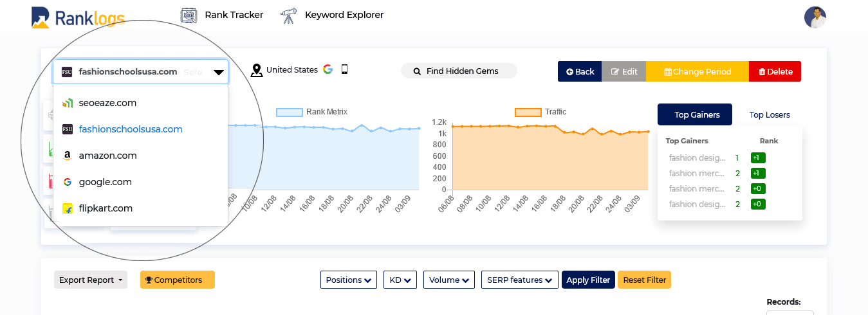
Task: Click the red Delete button
Action: point(775,71)
